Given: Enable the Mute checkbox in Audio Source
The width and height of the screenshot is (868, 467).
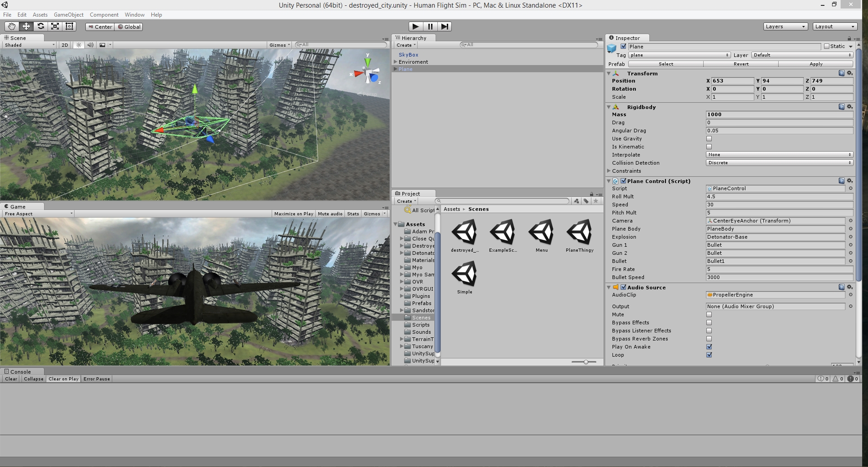Looking at the screenshot, I should (x=709, y=314).
